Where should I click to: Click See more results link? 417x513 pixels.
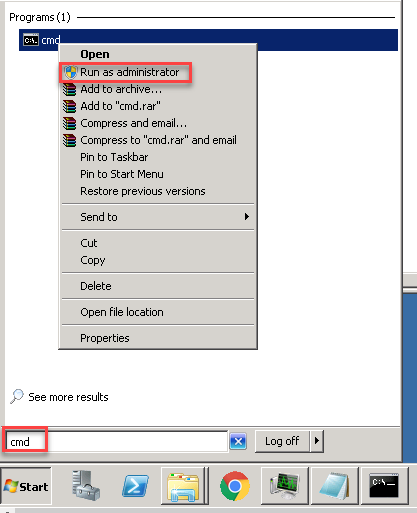click(68, 397)
